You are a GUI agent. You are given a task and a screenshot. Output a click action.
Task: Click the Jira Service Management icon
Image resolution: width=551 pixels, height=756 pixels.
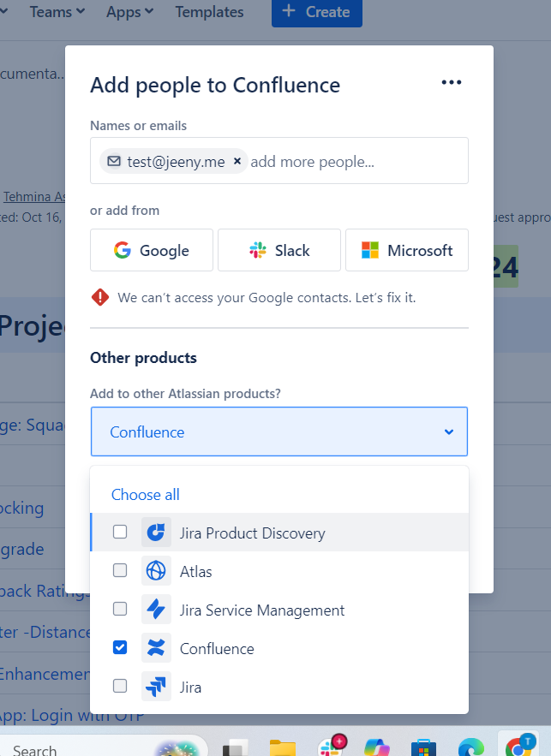coord(156,610)
